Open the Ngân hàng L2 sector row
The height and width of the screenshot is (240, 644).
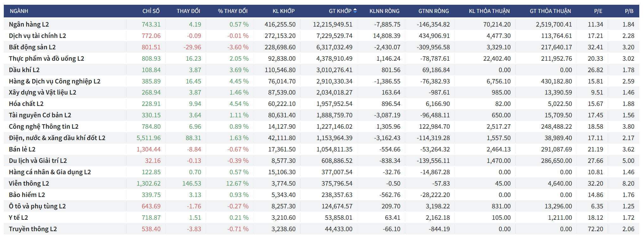coord(29,24)
